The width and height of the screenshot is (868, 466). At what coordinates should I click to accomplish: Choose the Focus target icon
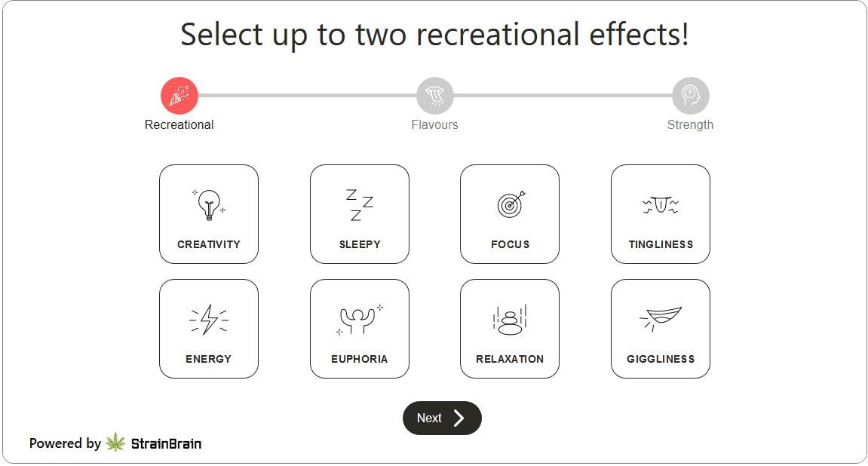(x=511, y=204)
